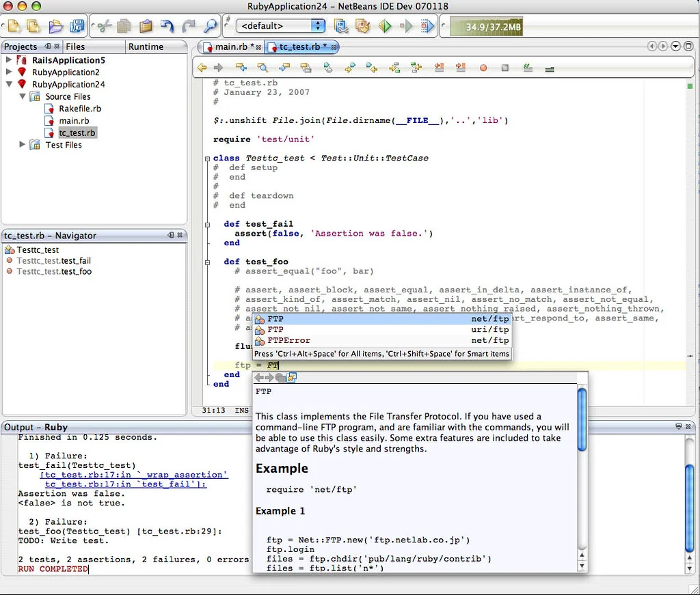Open the <default> configuration dropdown
This screenshot has width=700, height=595.
pos(280,26)
